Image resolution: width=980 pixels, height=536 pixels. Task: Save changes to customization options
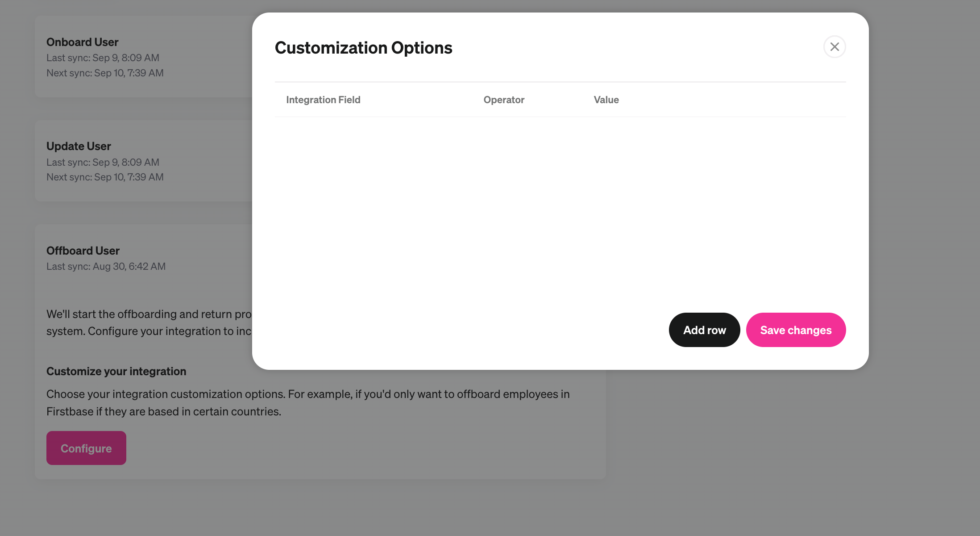(x=796, y=330)
